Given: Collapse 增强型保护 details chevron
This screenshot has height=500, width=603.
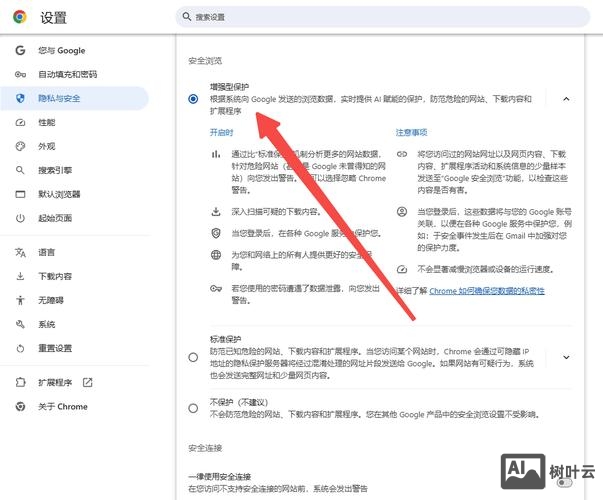Looking at the screenshot, I should tap(566, 99).
